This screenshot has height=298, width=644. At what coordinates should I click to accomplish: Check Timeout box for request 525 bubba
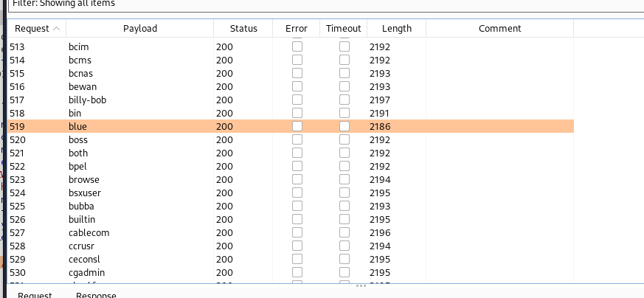click(344, 206)
